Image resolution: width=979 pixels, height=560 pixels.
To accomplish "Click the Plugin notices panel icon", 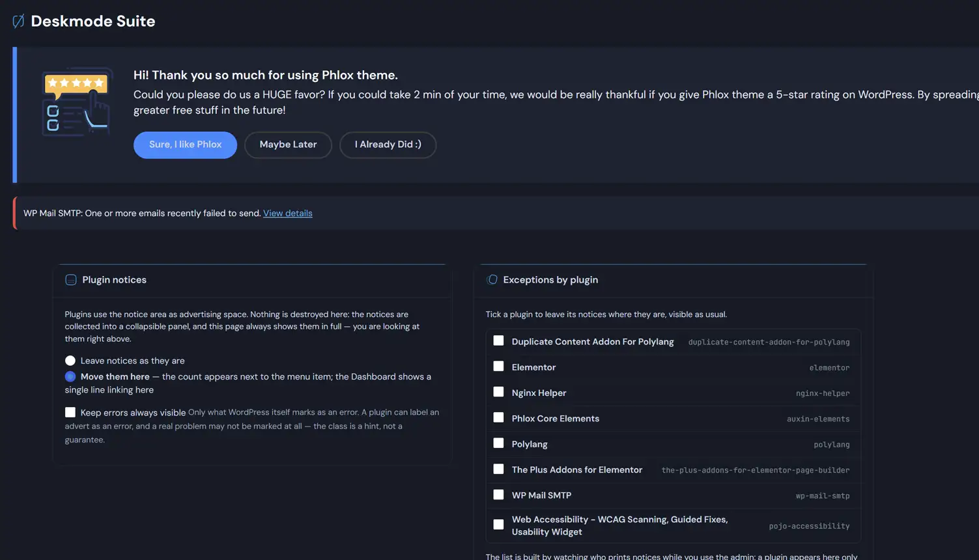I will (71, 280).
